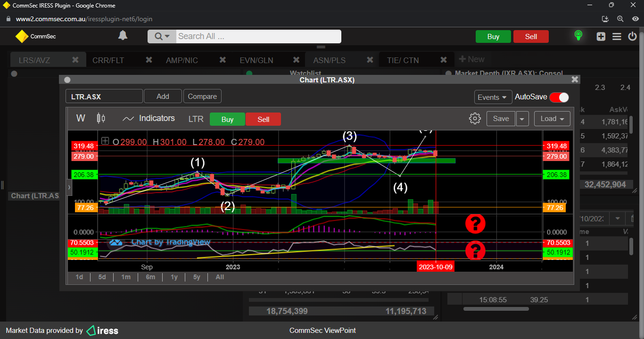Click the 2023-10-09 date marker
This screenshot has width=644, height=339.
pos(436,267)
